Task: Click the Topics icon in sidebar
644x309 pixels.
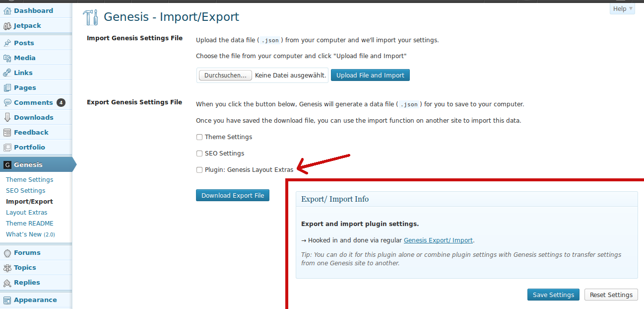Action: (7, 267)
